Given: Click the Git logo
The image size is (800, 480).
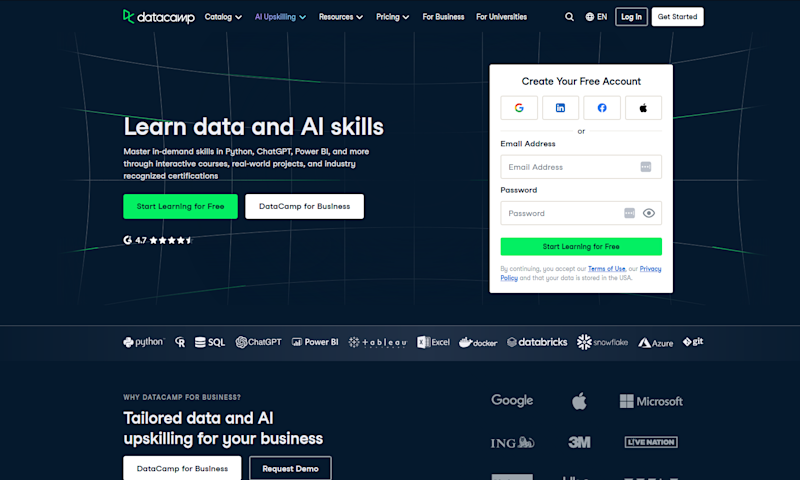Looking at the screenshot, I should 693,341.
